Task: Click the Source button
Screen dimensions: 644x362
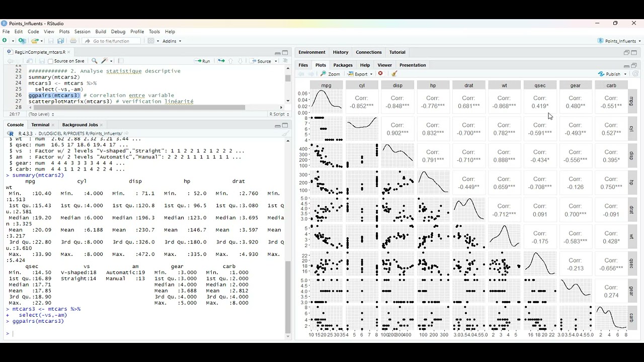Action: click(x=261, y=61)
